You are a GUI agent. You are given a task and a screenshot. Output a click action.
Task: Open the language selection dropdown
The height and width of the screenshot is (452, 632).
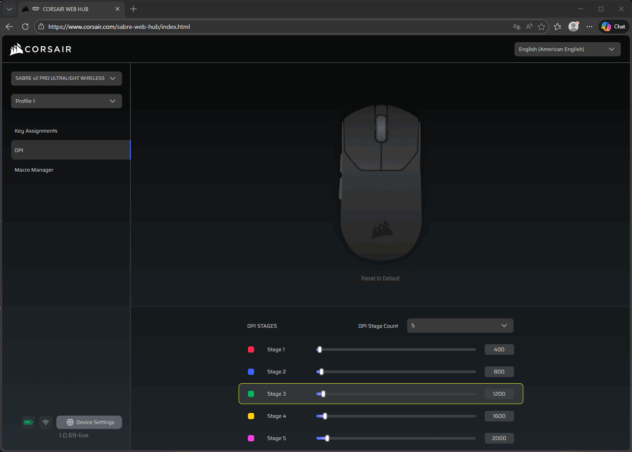point(565,49)
